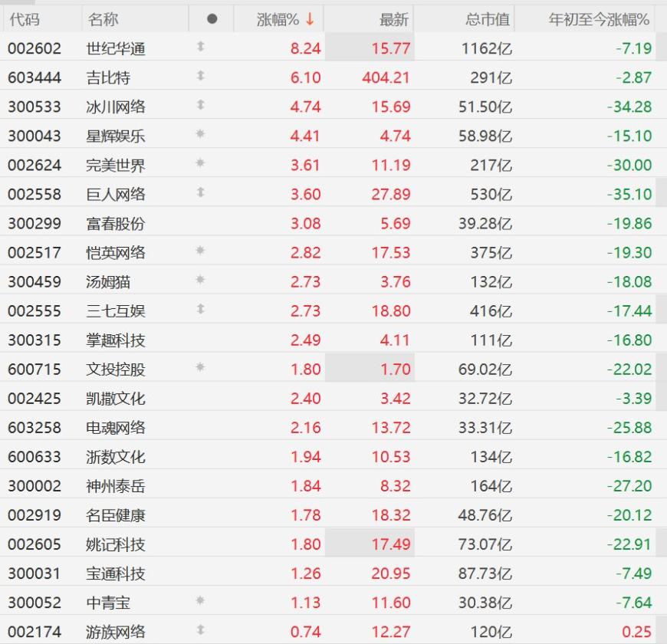Select stock name 富春股份

(x=116, y=224)
